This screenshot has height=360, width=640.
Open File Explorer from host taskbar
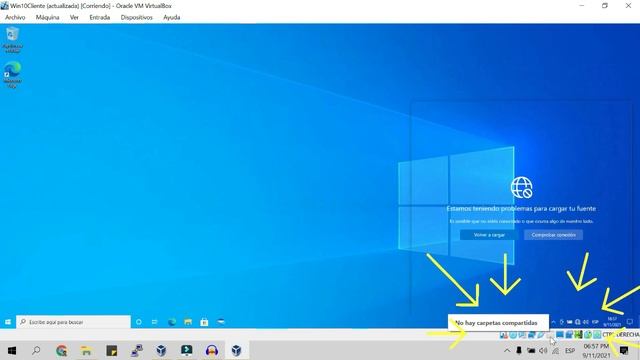click(86, 351)
